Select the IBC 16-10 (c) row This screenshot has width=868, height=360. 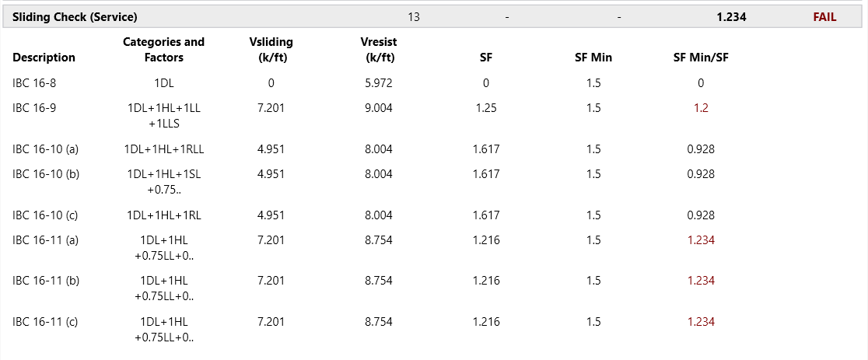point(46,215)
